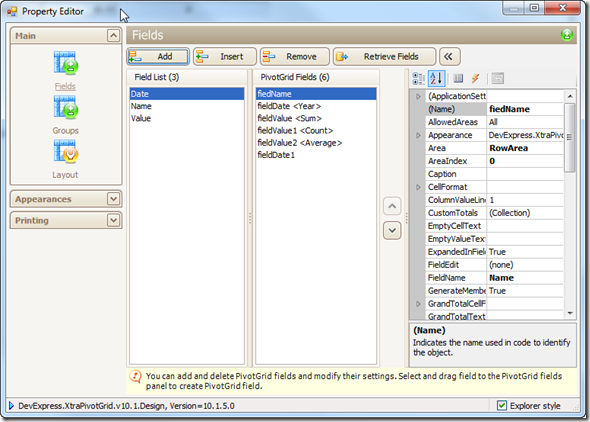This screenshot has width=590, height=422.
Task: Click the FieldName property value Name
Action: pyautogui.click(x=525, y=278)
